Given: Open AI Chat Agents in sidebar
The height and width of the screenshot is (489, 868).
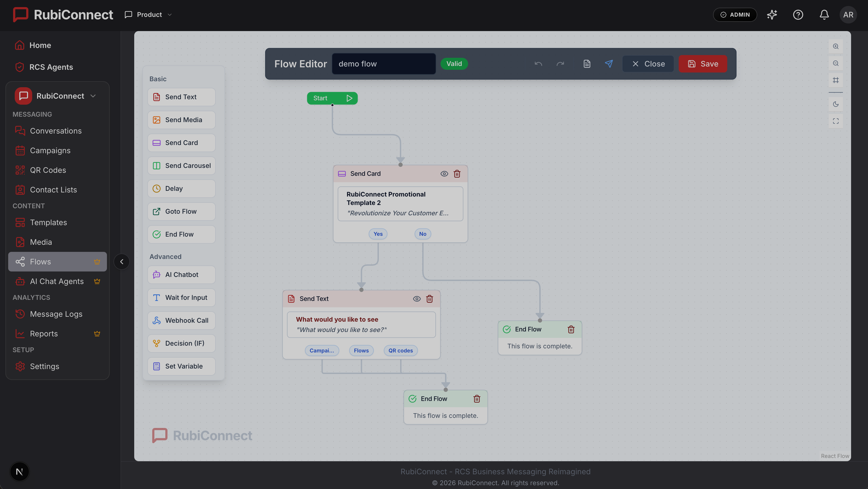Looking at the screenshot, I should pos(57,281).
